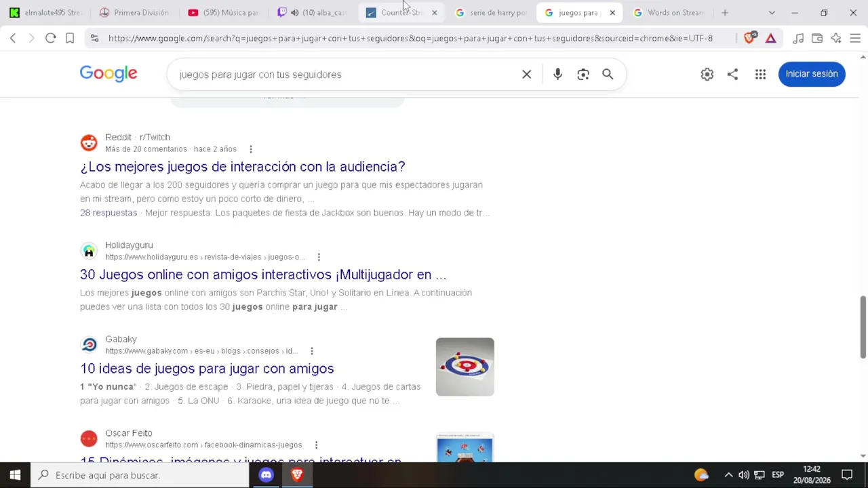868x488 pixels.
Task: Open the Windows Start menu
Action: (15, 475)
